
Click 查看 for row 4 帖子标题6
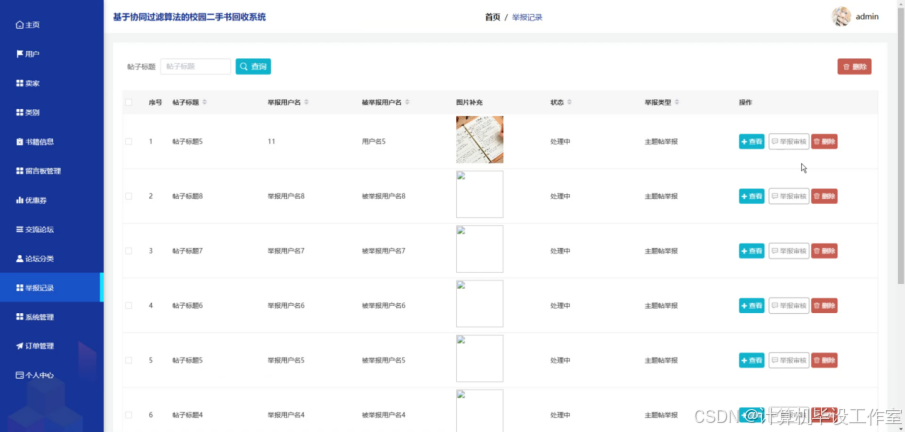click(751, 306)
